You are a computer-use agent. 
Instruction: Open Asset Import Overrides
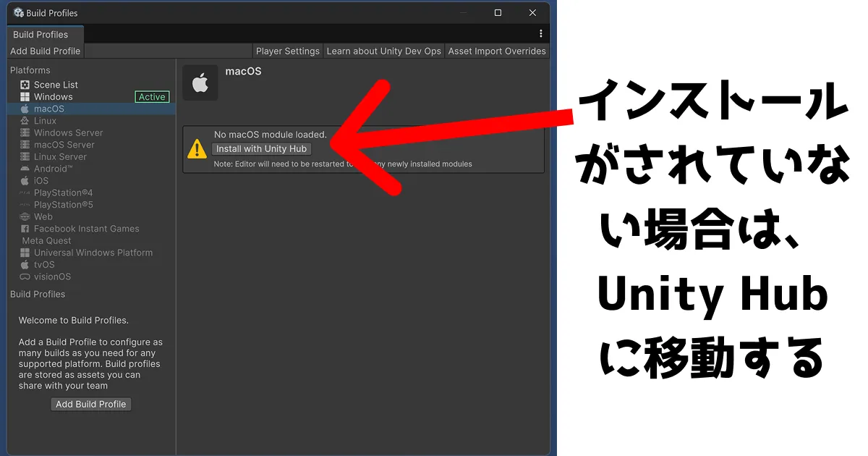[x=496, y=51]
